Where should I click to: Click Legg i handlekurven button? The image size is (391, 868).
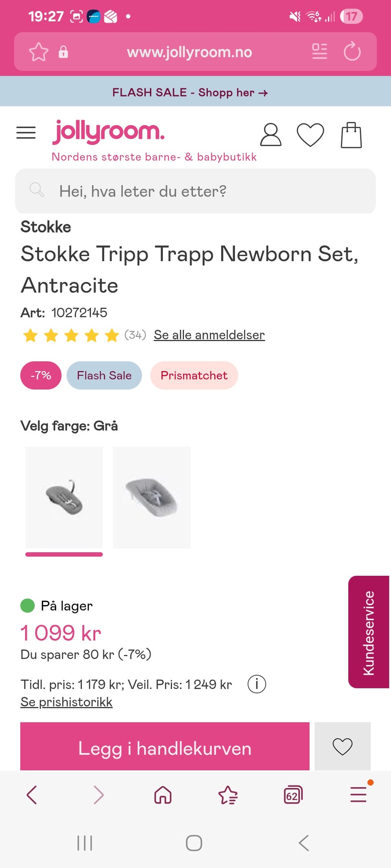[165, 748]
